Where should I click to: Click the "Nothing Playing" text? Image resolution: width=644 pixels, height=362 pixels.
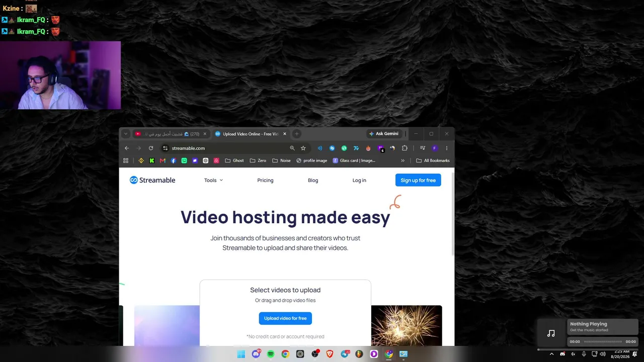click(589, 324)
